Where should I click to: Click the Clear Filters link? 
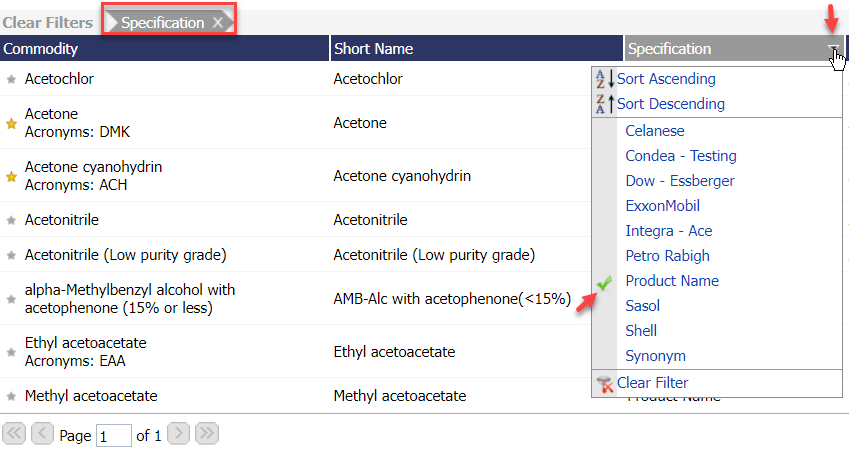pos(48,22)
